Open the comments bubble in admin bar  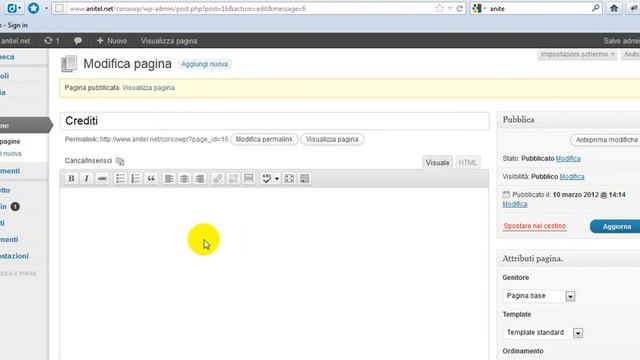coord(78,40)
